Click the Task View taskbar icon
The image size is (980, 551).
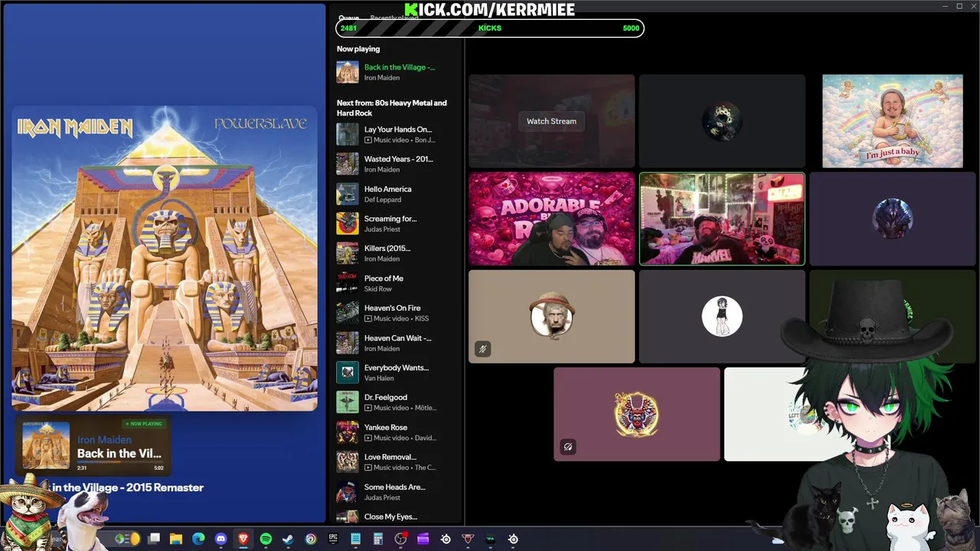(154, 539)
